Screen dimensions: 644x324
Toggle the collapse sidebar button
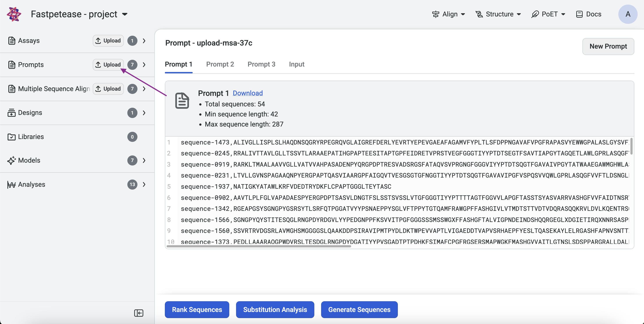point(139,313)
